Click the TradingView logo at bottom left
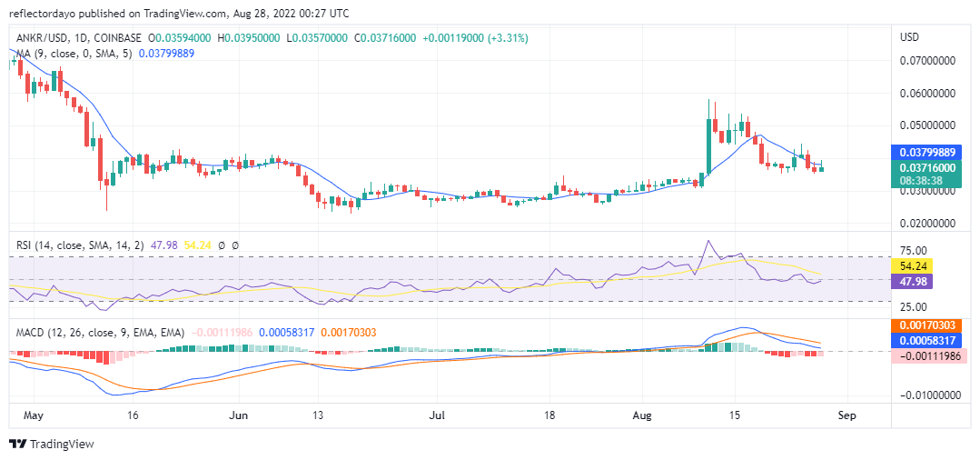 tap(52, 444)
